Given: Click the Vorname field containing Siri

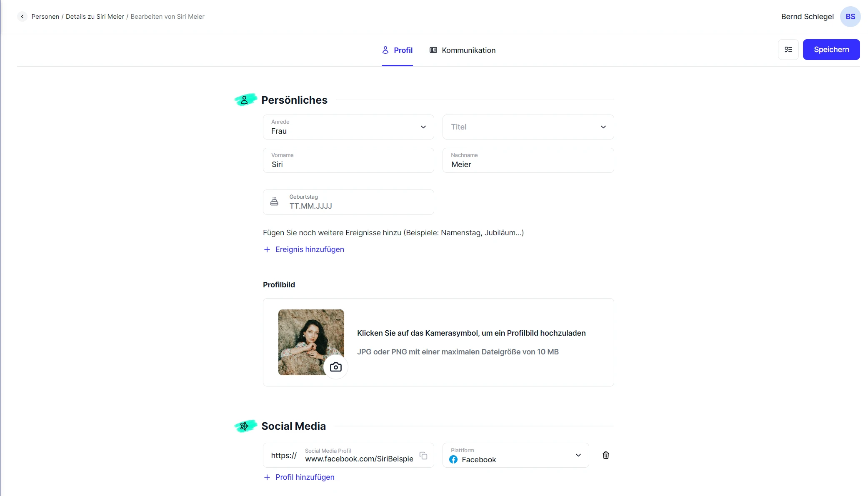Looking at the screenshot, I should click(x=348, y=164).
